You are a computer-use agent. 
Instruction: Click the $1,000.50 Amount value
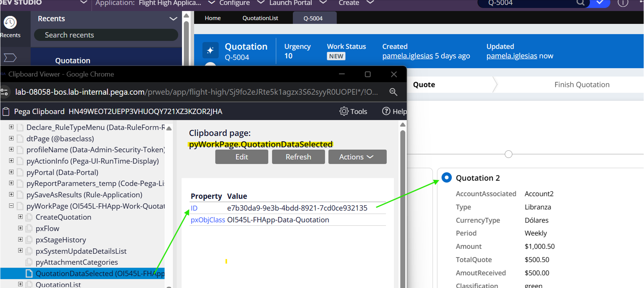coord(540,246)
